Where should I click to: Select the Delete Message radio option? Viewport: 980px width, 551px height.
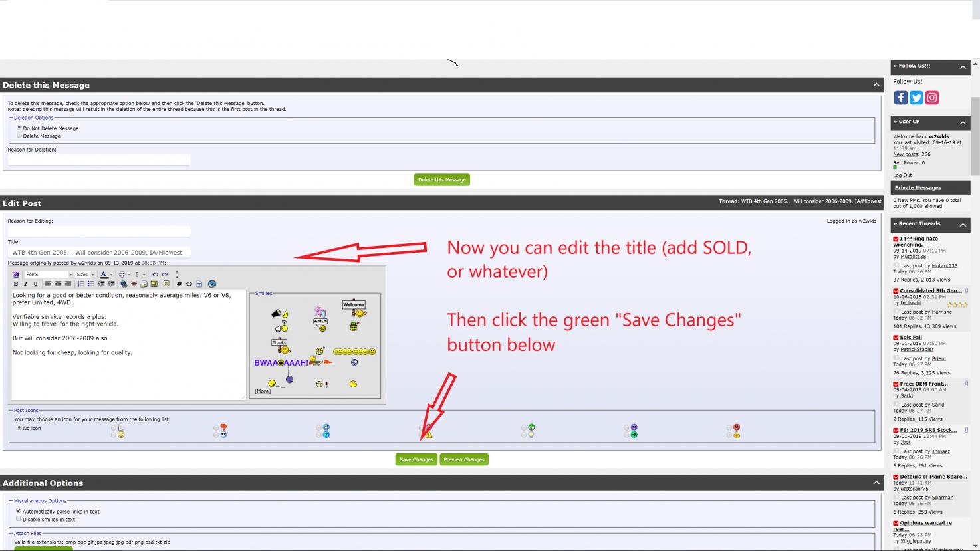point(19,136)
